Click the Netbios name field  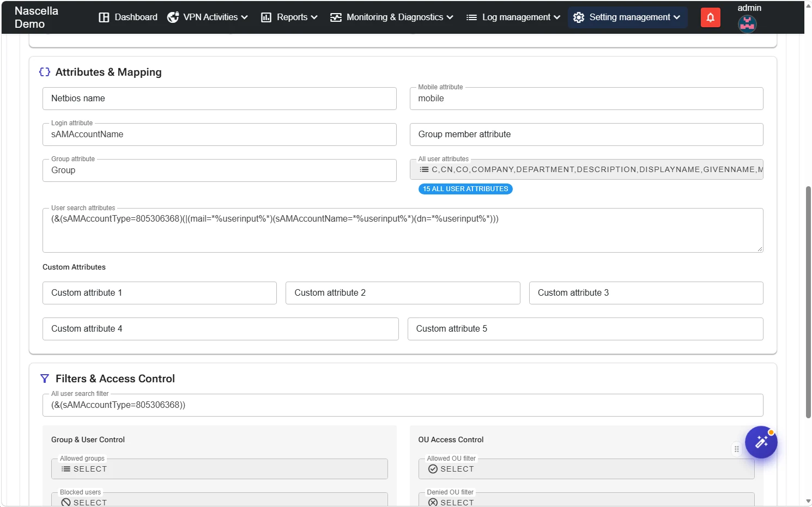pos(220,99)
